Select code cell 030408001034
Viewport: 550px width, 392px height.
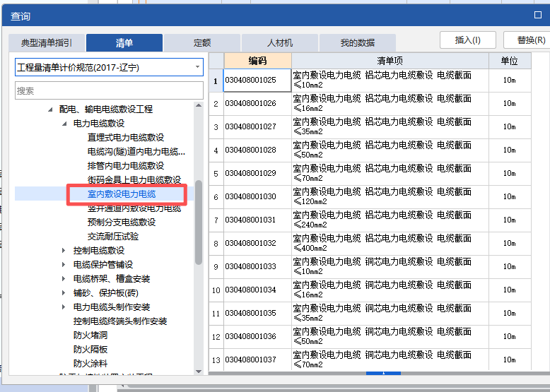[257, 290]
